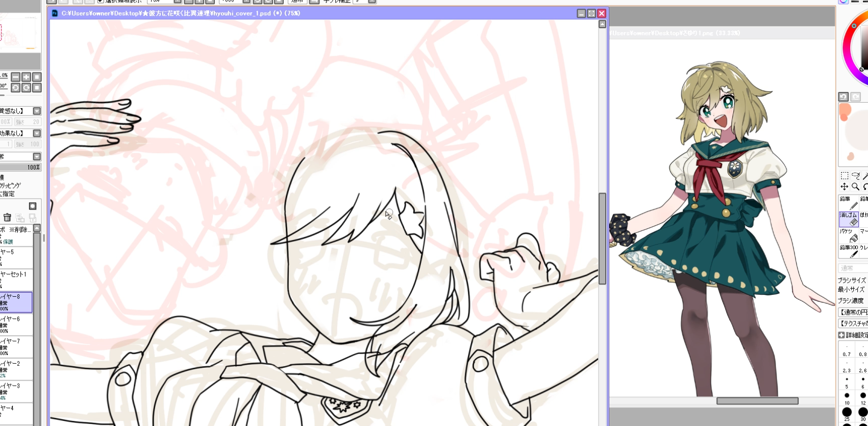Select the Zoom magnifier tool
Screen dimensions: 868x426
856,186
